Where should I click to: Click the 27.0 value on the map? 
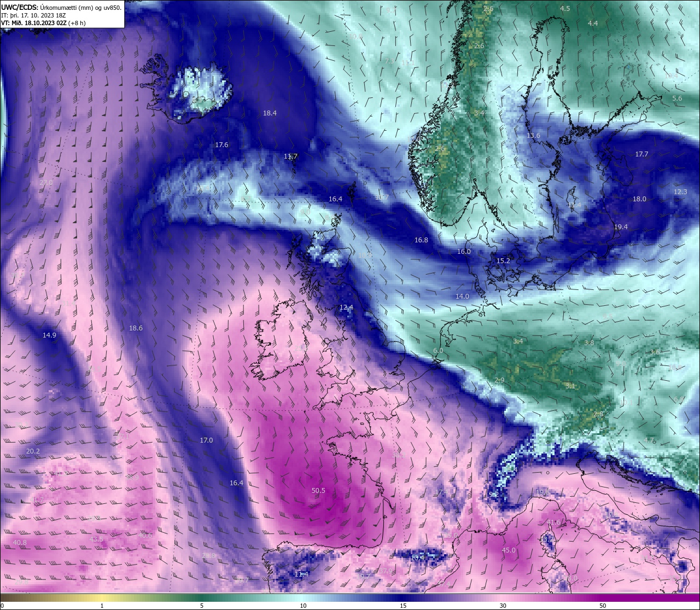coord(46,183)
